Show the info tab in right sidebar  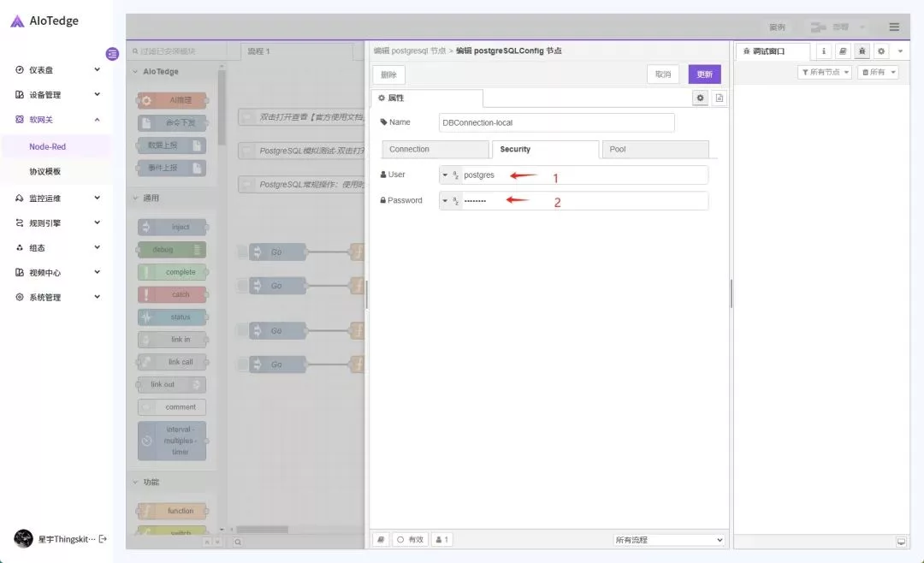tap(823, 51)
